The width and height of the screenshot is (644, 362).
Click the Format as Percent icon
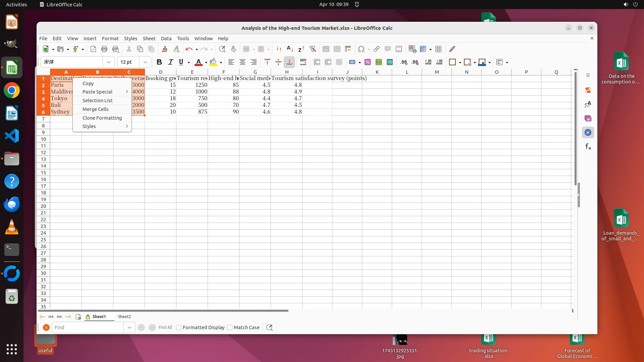click(x=368, y=62)
